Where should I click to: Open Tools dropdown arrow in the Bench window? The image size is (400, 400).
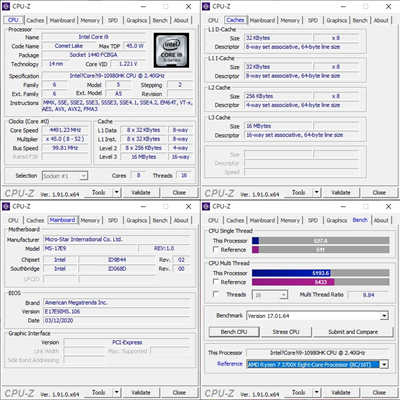(x=316, y=392)
